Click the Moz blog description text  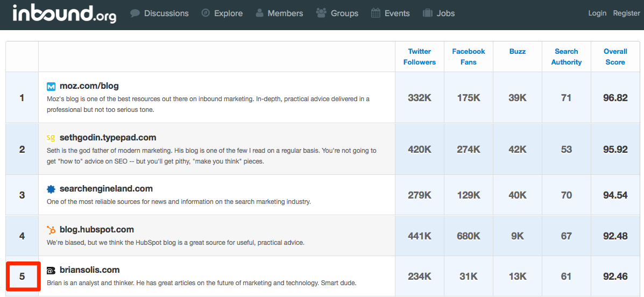(x=208, y=105)
